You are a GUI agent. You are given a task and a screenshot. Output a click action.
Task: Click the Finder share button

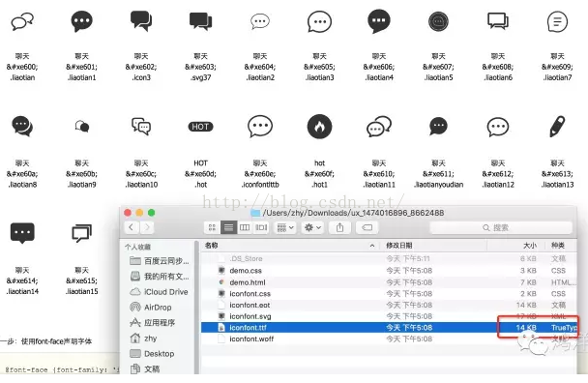339,227
